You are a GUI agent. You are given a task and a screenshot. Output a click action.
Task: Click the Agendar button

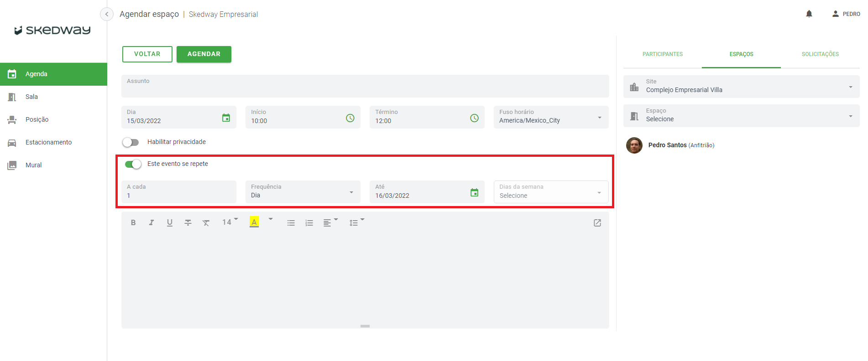(204, 54)
